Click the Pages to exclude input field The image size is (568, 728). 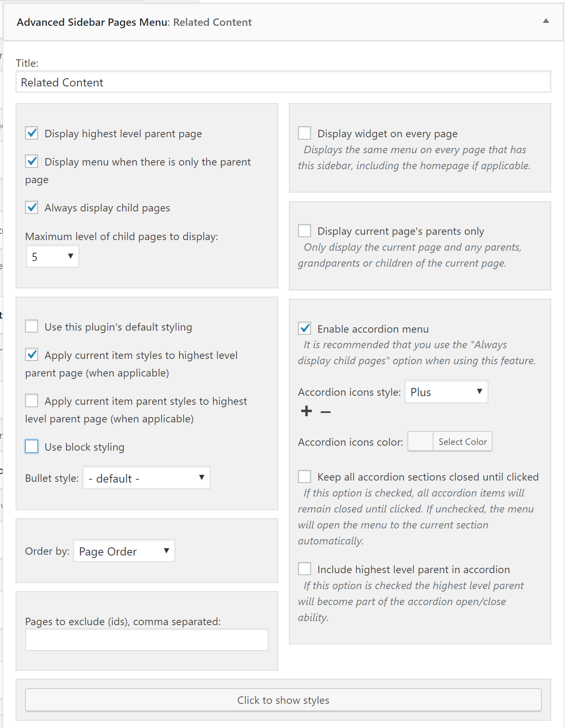[146, 639]
